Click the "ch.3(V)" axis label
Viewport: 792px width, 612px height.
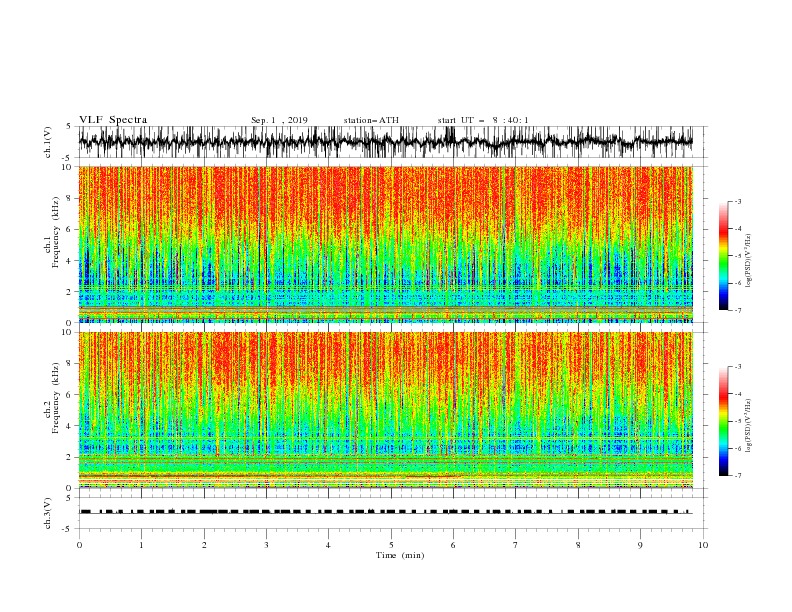48,513
